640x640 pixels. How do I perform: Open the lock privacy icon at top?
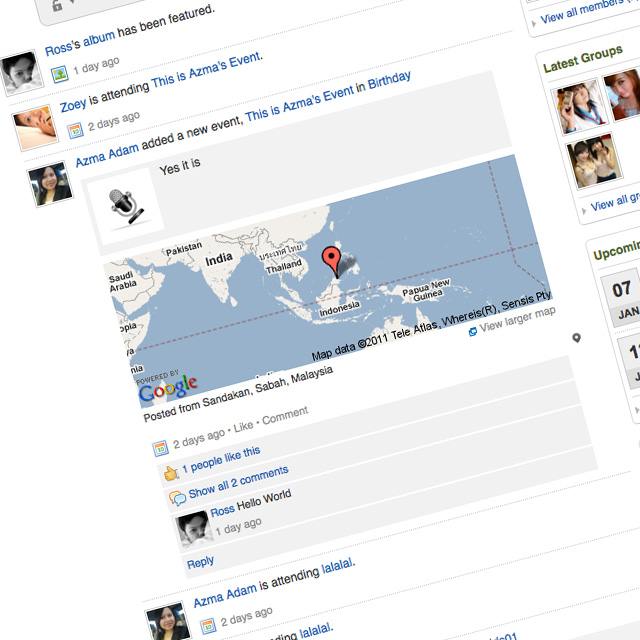coord(57,5)
